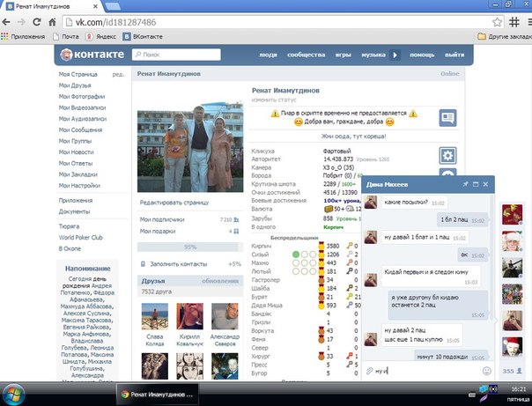Open the сообщества header menu
The width and height of the screenshot is (532, 406).
306,55
